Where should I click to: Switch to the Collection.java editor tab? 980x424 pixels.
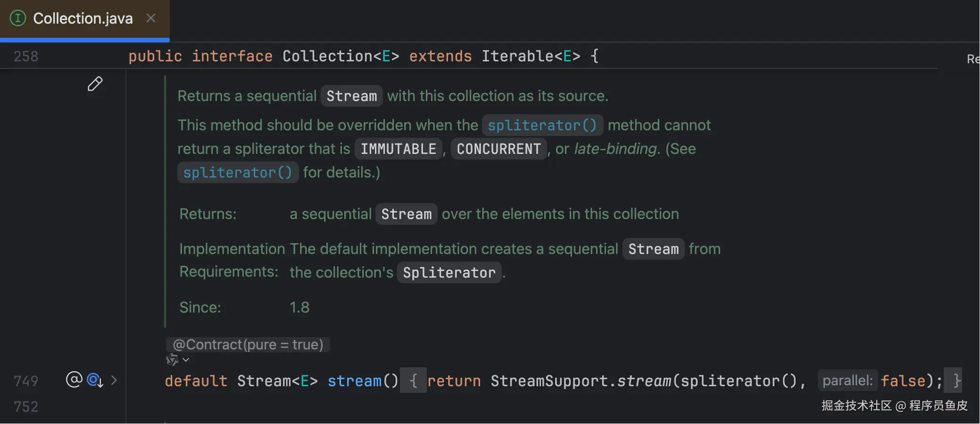[x=83, y=18]
